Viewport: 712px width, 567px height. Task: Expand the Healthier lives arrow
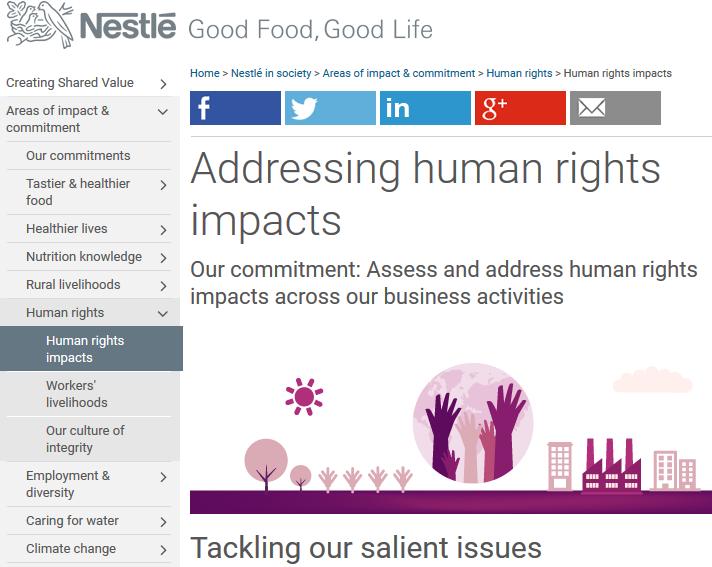click(163, 230)
